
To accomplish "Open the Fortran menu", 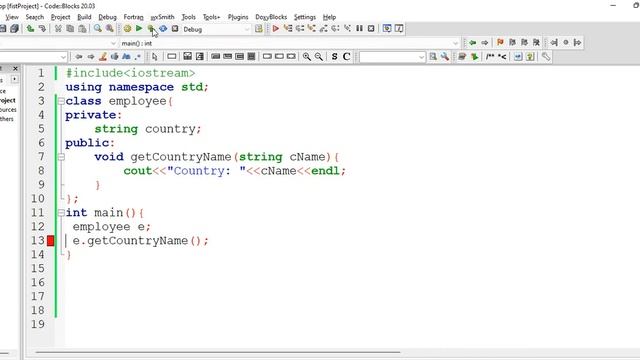I will tap(133, 17).
